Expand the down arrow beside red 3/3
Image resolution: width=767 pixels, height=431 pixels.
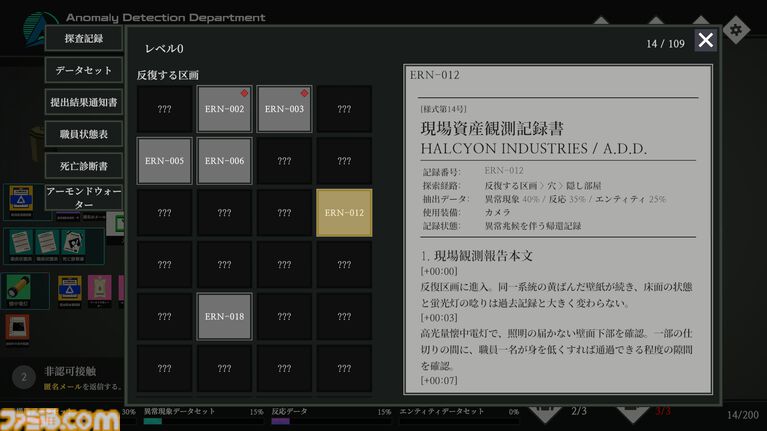[633, 414]
